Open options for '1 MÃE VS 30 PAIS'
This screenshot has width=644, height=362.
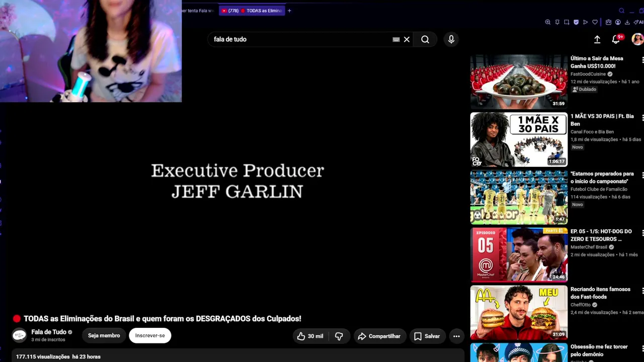[642, 118]
